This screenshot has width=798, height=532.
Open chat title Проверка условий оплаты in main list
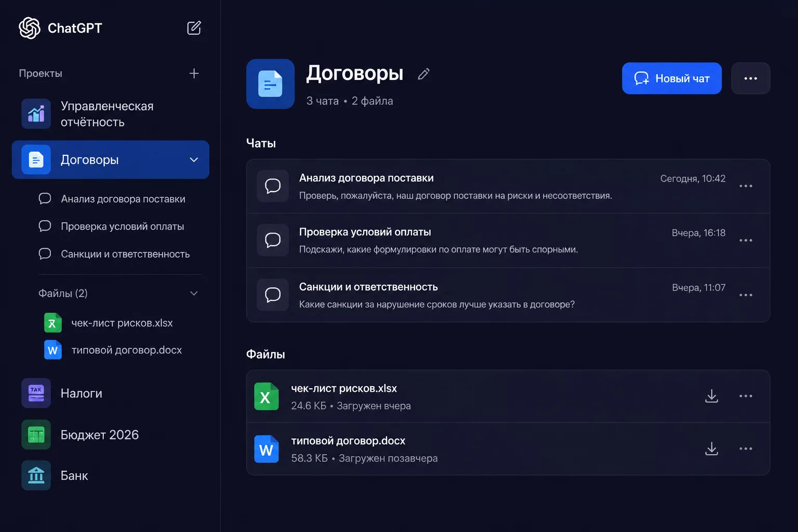pos(365,232)
